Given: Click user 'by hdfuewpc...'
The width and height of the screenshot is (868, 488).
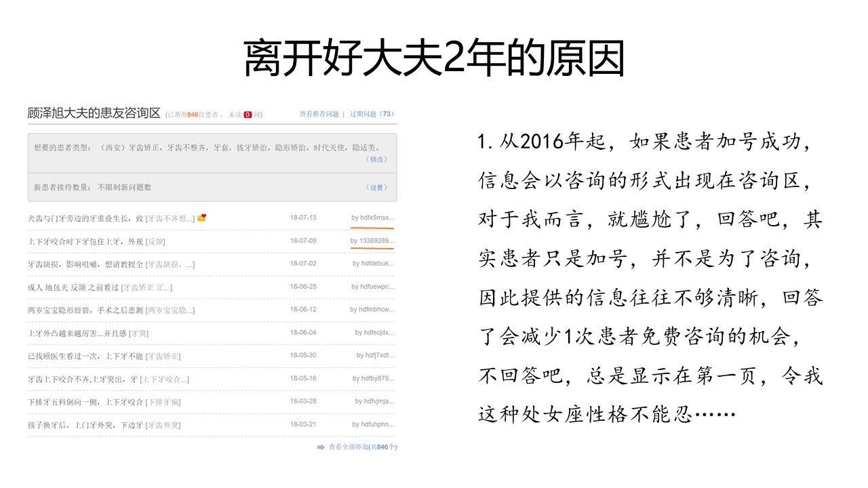Looking at the screenshot, I should pos(372,287).
